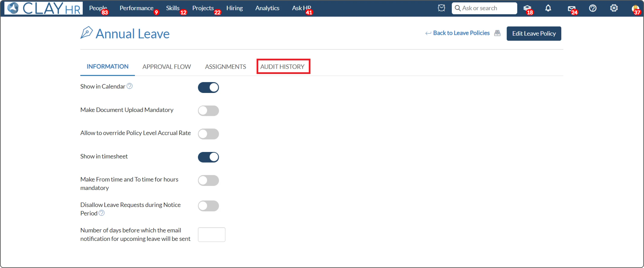Image resolution: width=644 pixels, height=268 pixels.
Task: Open the mail inbox icon
Action: pos(571,9)
